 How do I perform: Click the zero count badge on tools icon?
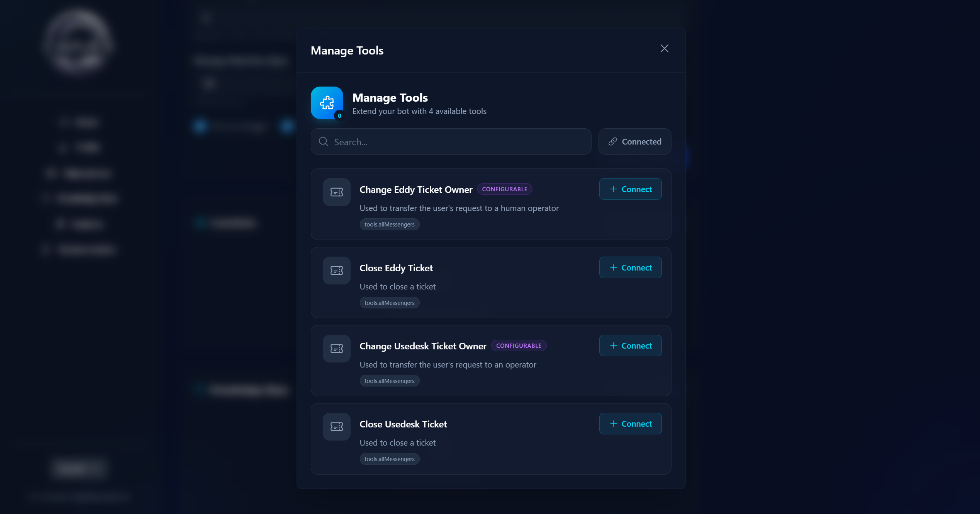339,116
